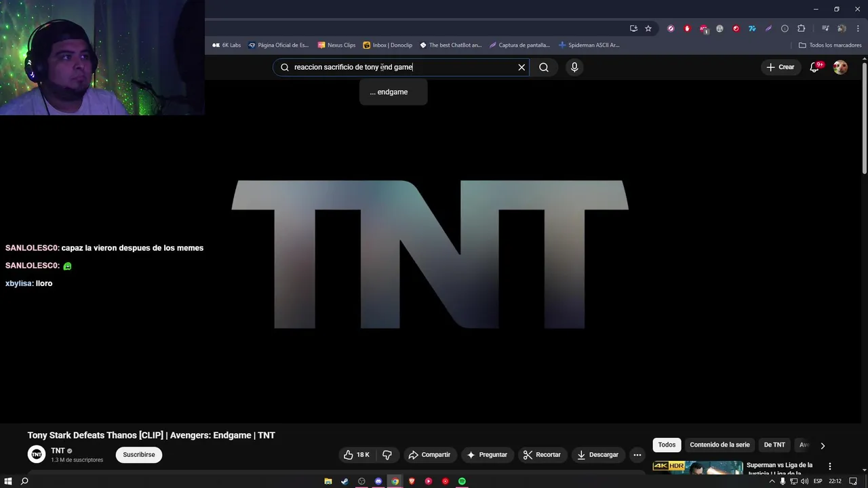Click the ESP language indicator
Screen dimensions: 868x488
[x=818, y=481]
